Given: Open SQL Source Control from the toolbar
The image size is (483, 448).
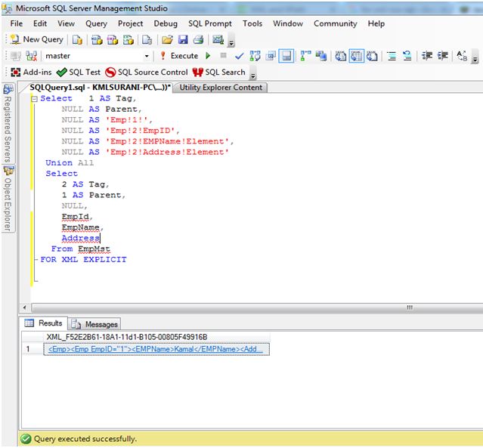Looking at the screenshot, I should 147,73.
